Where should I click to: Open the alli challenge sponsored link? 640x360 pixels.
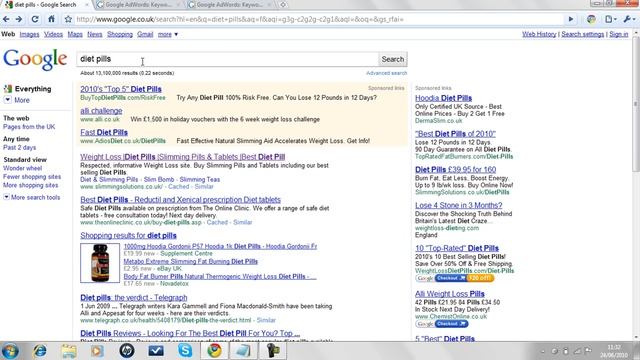101,111
